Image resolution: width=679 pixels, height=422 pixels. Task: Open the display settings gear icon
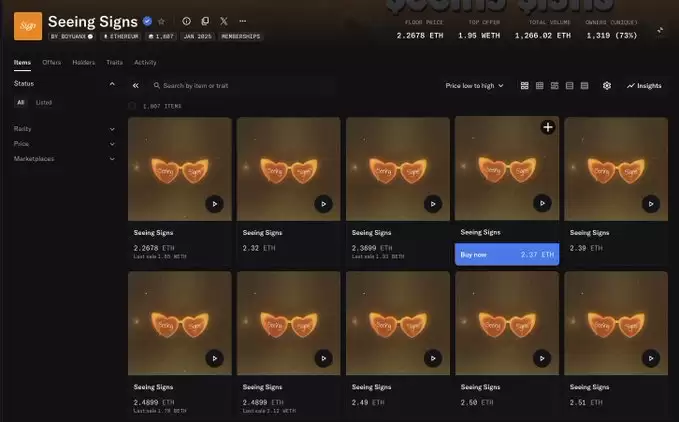[x=607, y=86]
